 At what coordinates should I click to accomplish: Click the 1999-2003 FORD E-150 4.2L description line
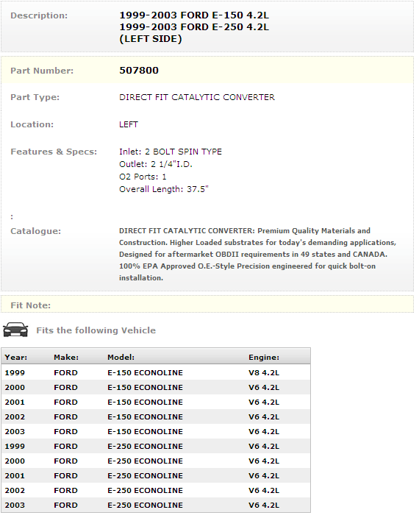coord(194,15)
